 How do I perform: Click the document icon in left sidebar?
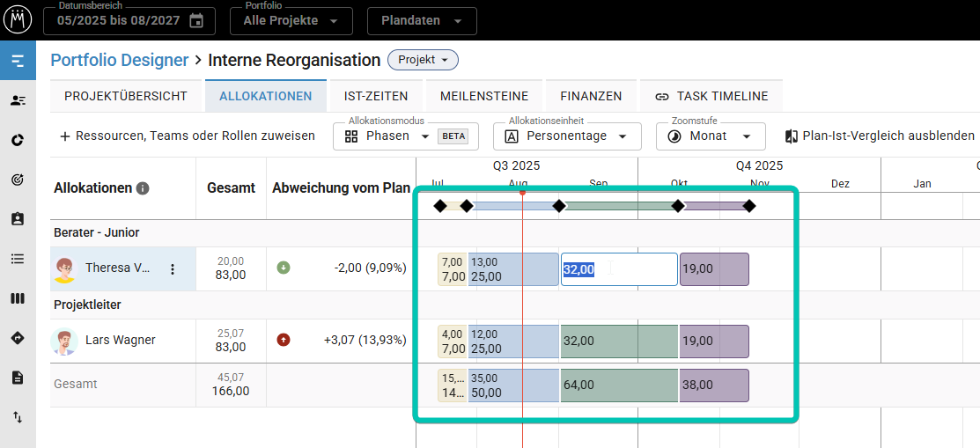tap(18, 378)
